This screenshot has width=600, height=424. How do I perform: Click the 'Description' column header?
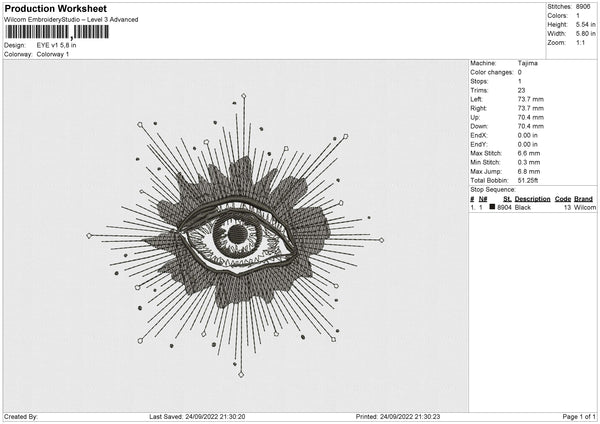(x=532, y=199)
